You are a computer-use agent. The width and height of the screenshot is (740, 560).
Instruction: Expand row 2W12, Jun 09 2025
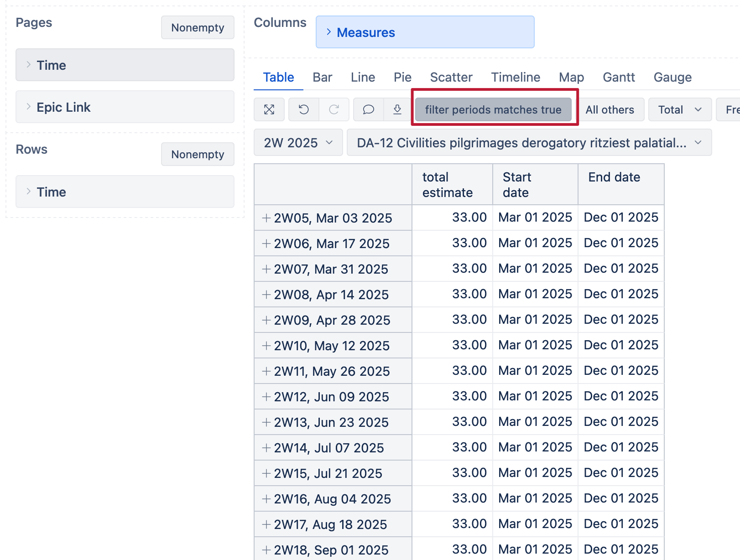(266, 397)
